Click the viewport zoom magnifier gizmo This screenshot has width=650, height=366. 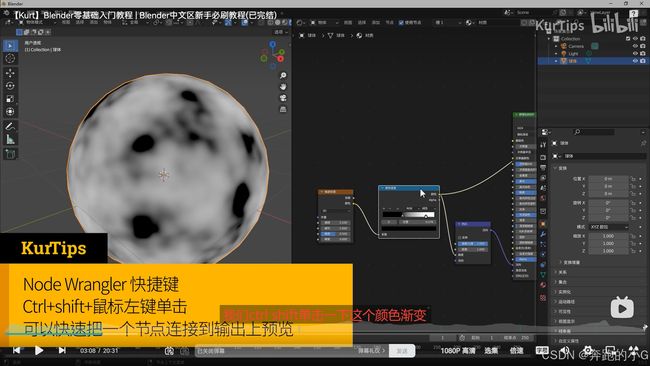tap(283, 75)
